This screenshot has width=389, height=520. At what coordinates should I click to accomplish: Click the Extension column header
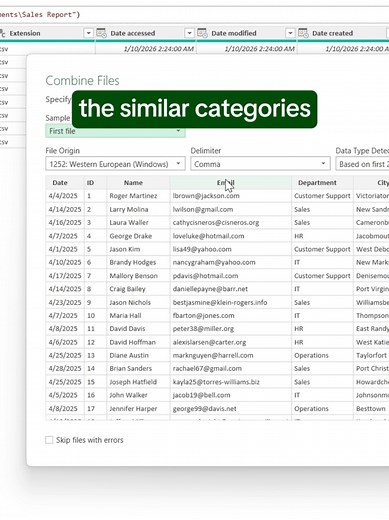[25, 33]
